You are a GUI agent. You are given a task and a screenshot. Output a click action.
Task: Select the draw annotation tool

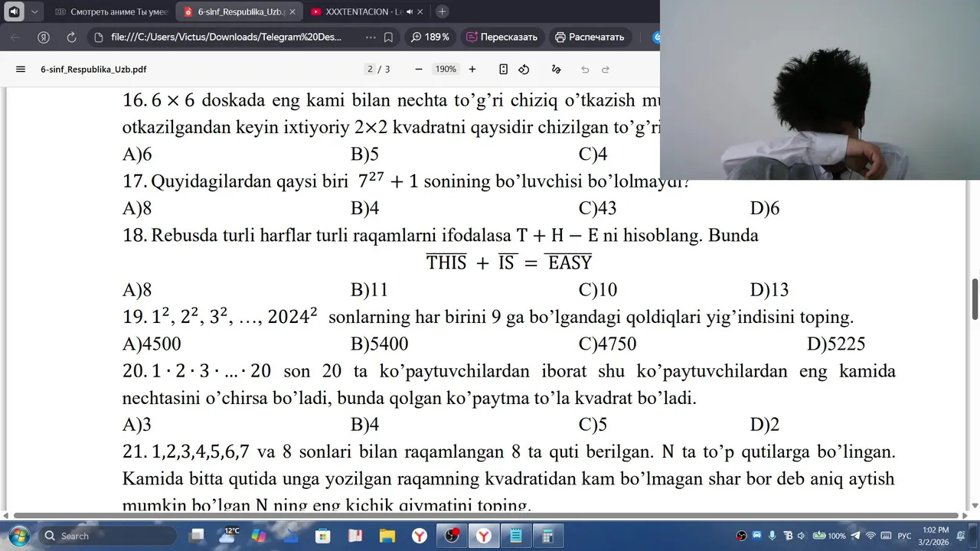point(557,69)
